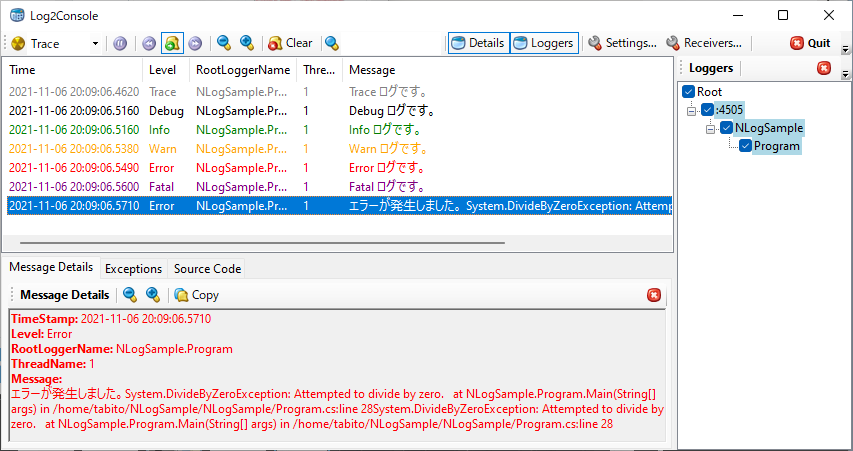
Task: Zoom in the log list
Action: 247,43
